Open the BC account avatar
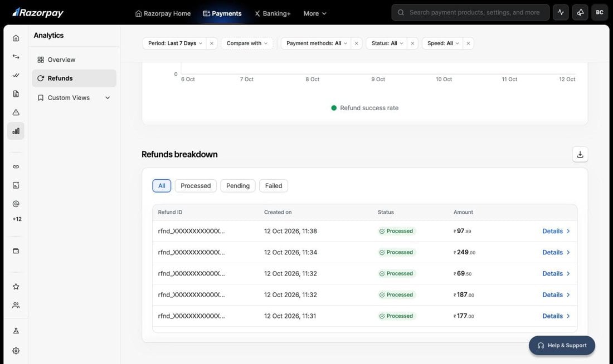The image size is (613, 364). (599, 12)
